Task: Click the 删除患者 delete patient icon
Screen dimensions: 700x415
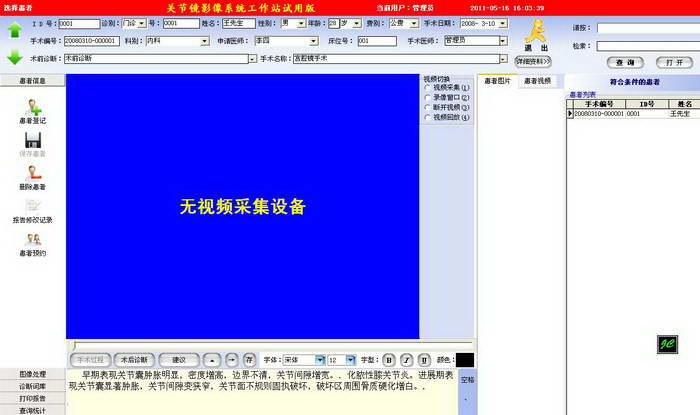Action: [33, 173]
